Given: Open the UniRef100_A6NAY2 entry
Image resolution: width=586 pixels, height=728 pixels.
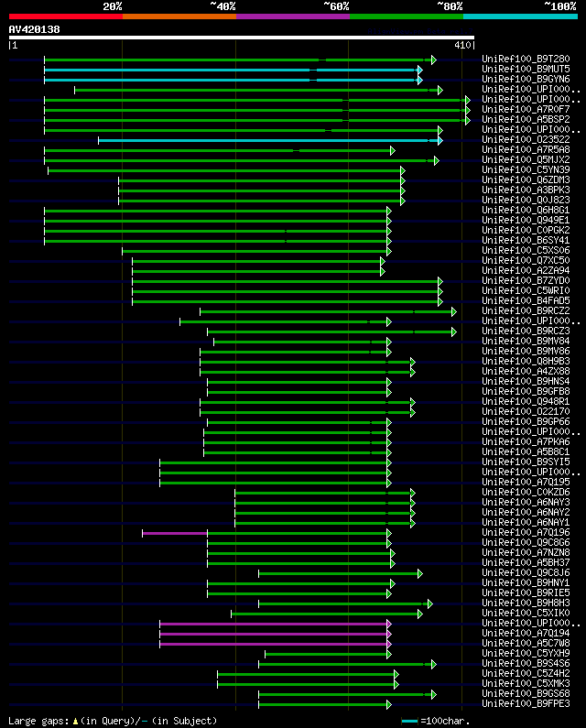Looking at the screenshot, I should (526, 512).
